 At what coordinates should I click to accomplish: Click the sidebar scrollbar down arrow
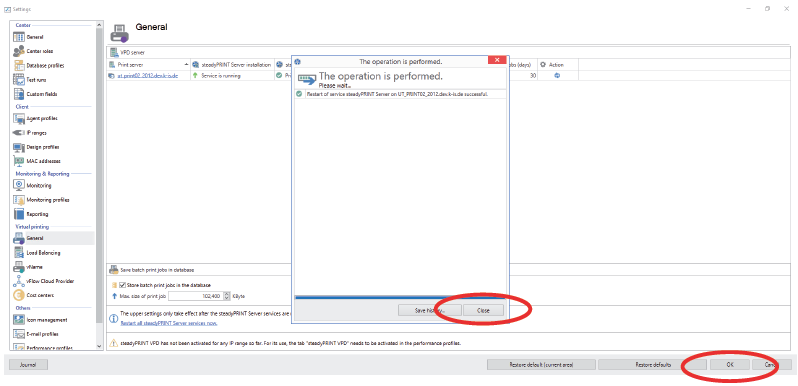[99, 346]
